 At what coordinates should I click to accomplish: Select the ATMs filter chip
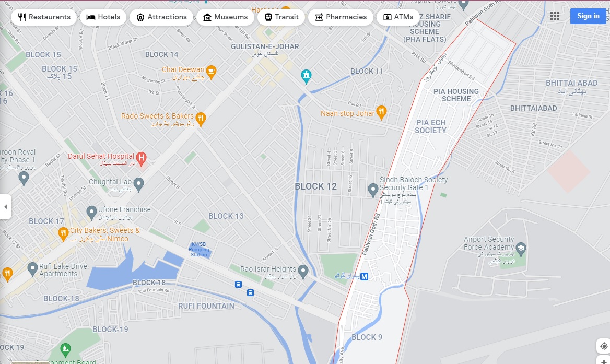[x=398, y=17]
